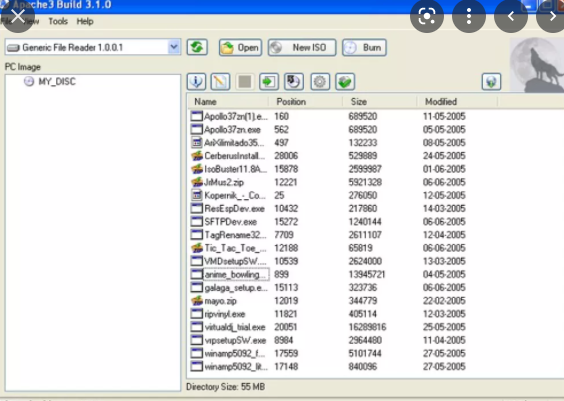Viewport: 564px width, 401px height.
Task: Select JrMus2.zip file
Action: pos(224,182)
